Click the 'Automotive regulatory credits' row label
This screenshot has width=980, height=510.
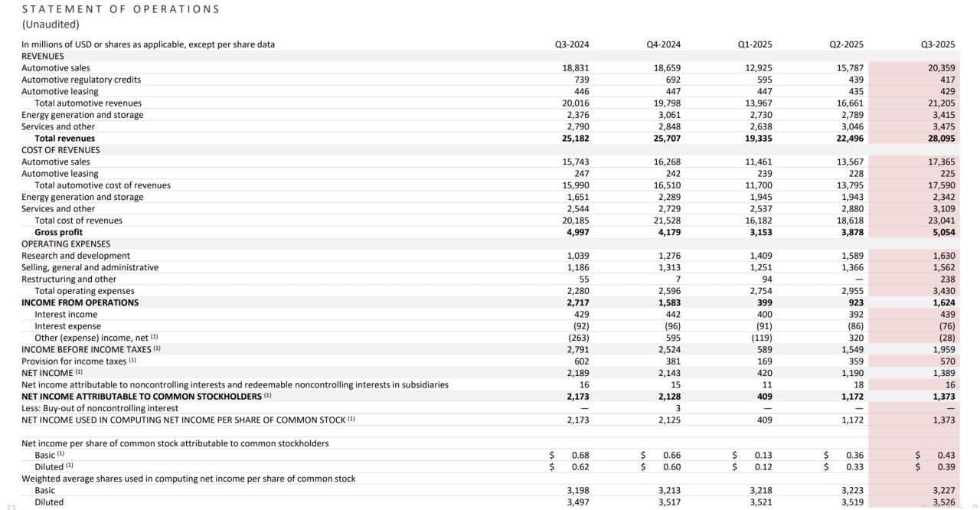(x=81, y=80)
